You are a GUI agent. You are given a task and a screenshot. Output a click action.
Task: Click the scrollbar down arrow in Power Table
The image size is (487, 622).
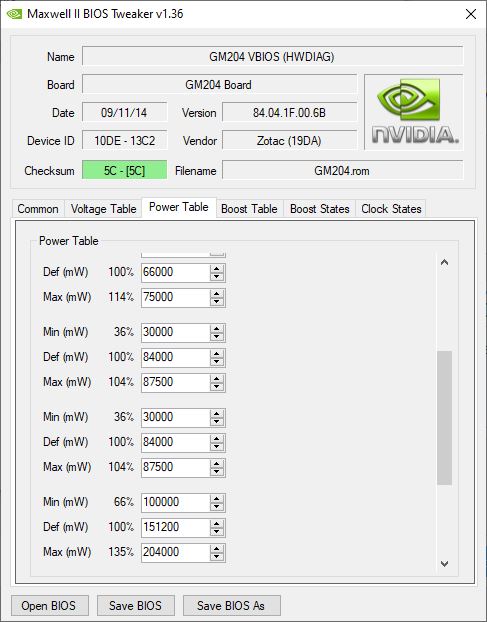444,564
